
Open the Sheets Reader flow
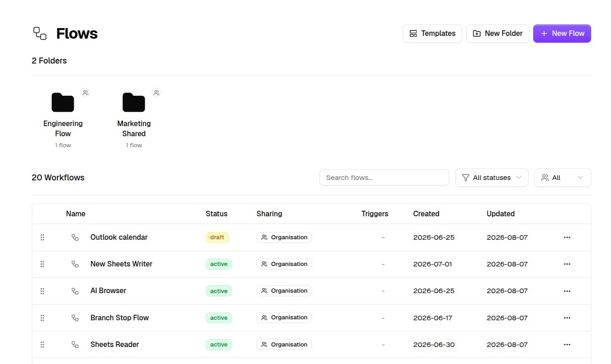point(115,344)
